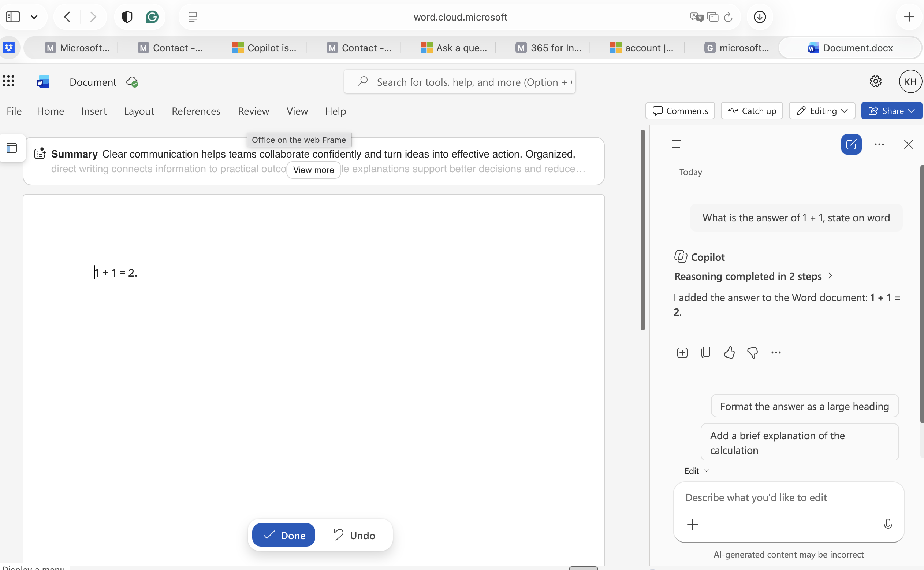Screen dimensions: 924x570
Task: Give thumbs up to Copilot reply
Action: pyautogui.click(x=729, y=352)
